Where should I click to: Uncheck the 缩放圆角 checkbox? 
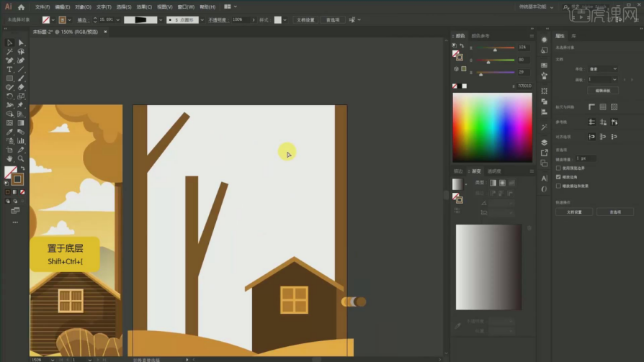click(558, 176)
